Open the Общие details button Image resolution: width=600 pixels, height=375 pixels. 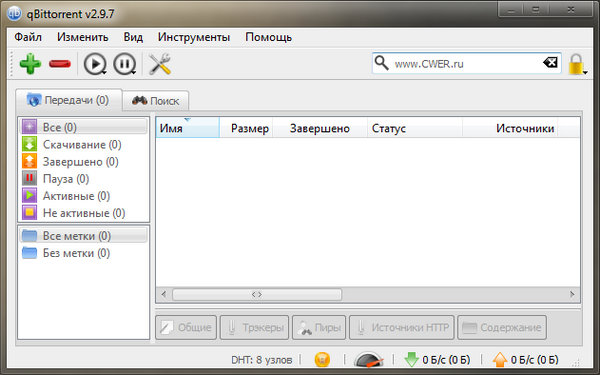(186, 328)
